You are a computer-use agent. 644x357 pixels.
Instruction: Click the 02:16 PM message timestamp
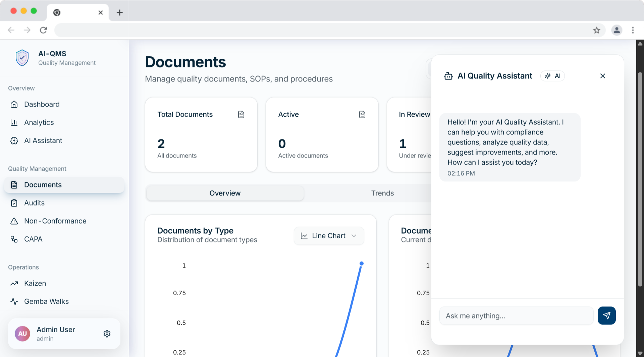[461, 173]
